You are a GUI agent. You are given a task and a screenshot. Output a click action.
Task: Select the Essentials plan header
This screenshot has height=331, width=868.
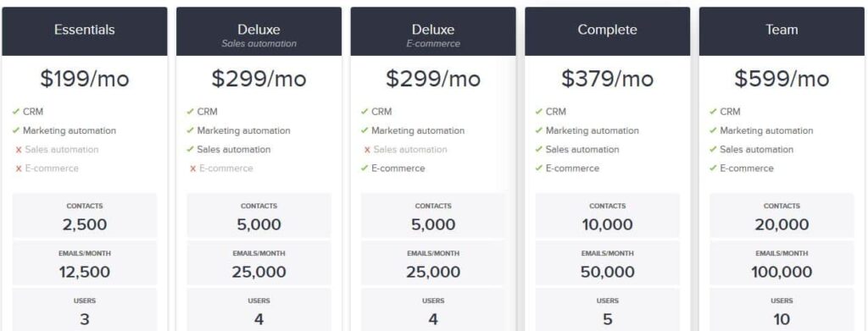point(84,31)
